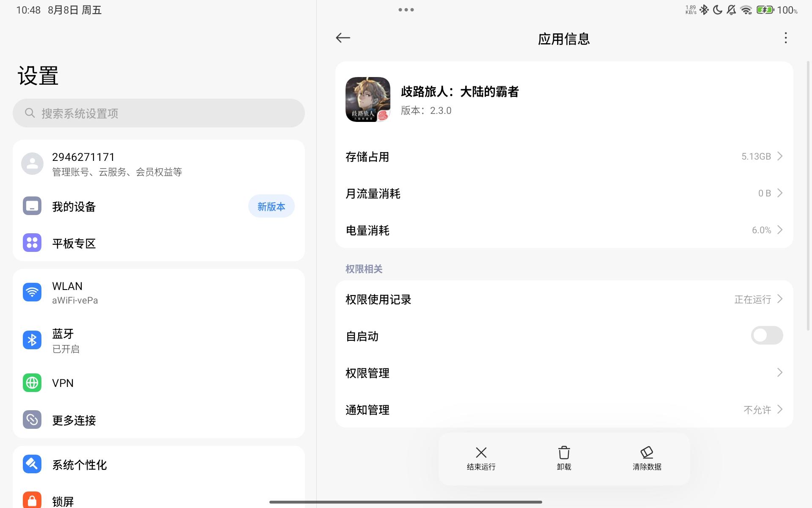
Task: Toggle the 自启动 switch
Action: click(766, 336)
